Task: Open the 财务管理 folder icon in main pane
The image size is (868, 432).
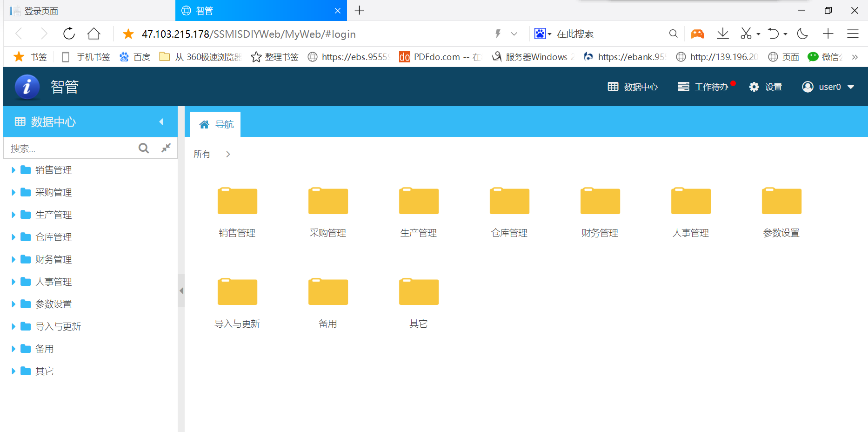Action: (600, 201)
